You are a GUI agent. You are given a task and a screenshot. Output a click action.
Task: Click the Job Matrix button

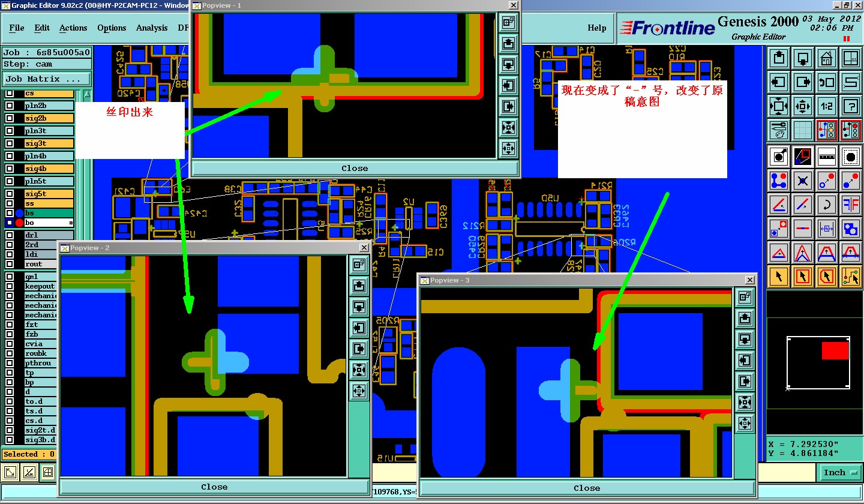point(47,79)
